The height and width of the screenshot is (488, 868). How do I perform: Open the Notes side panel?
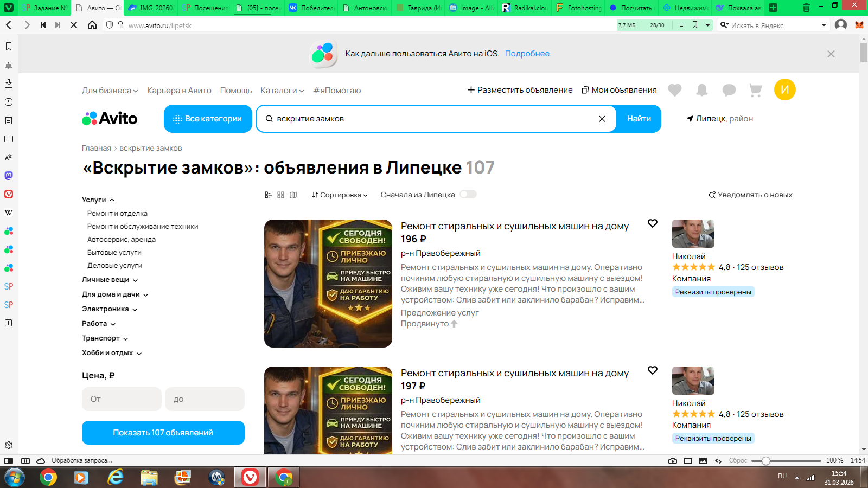(x=9, y=120)
